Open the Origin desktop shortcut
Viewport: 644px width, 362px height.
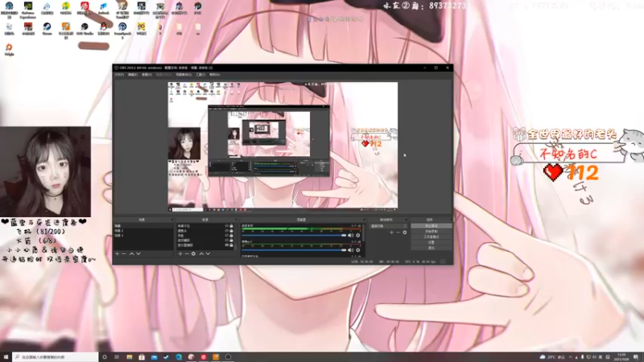[x=9, y=49]
